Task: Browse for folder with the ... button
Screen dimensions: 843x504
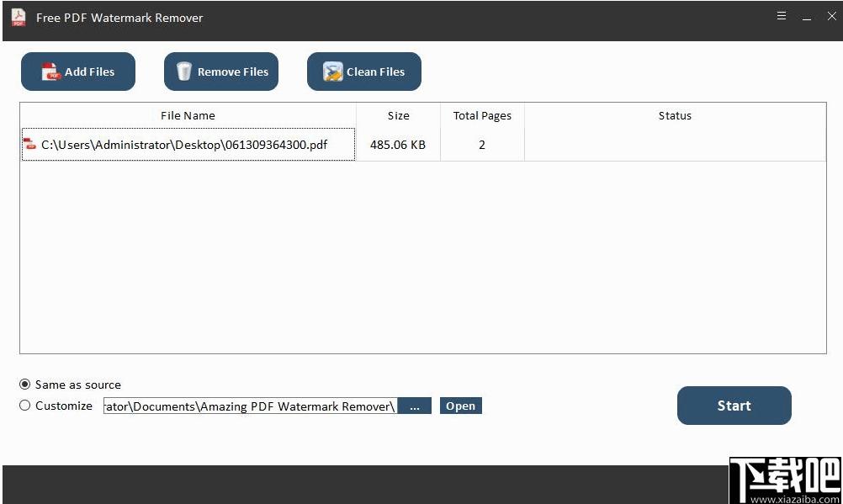Action: click(415, 406)
